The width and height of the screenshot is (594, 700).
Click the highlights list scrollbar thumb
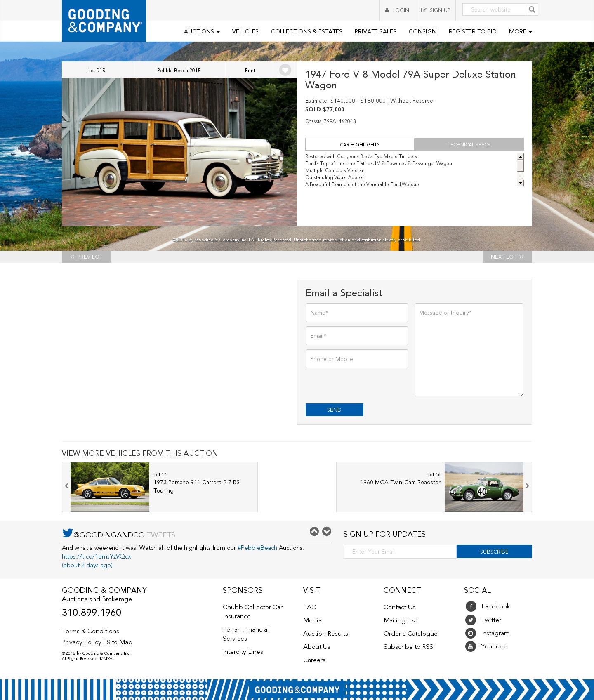pyautogui.click(x=521, y=165)
